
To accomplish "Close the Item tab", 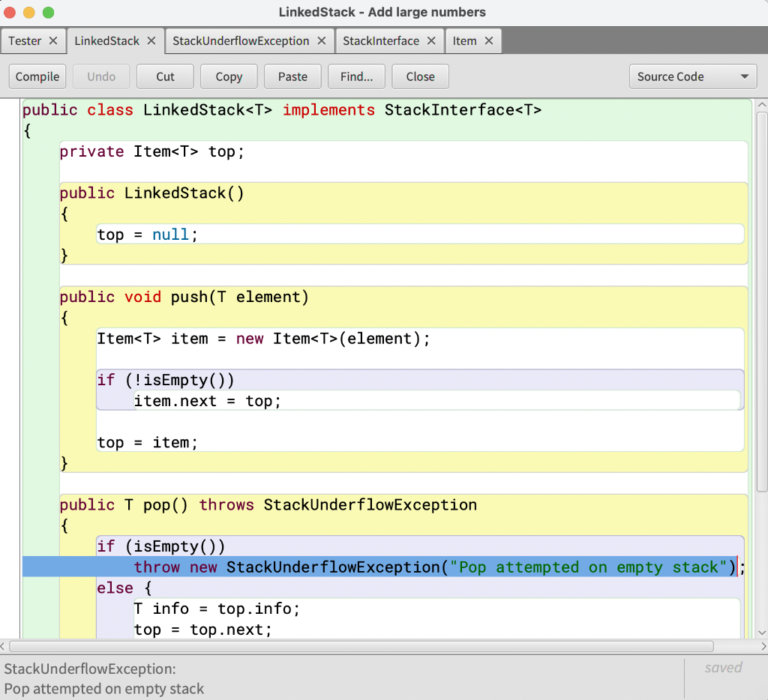I will tap(489, 40).
